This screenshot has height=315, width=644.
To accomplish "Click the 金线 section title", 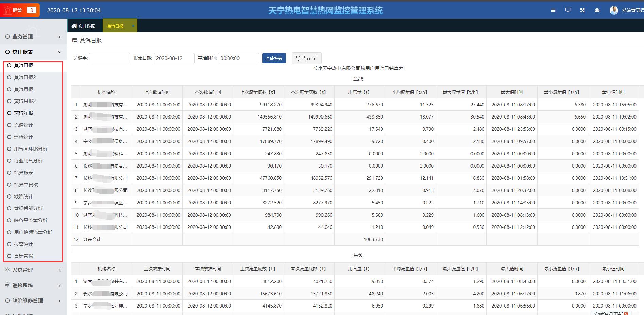I will [x=358, y=79].
